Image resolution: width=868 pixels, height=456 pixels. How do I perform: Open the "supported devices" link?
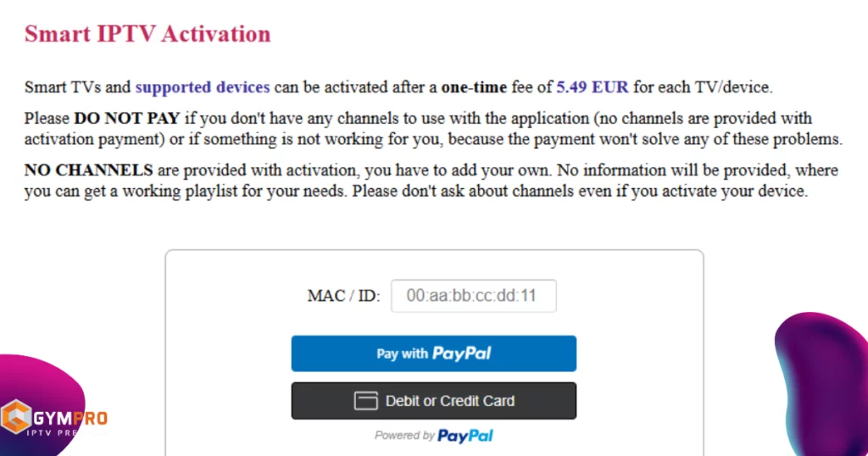coord(202,86)
